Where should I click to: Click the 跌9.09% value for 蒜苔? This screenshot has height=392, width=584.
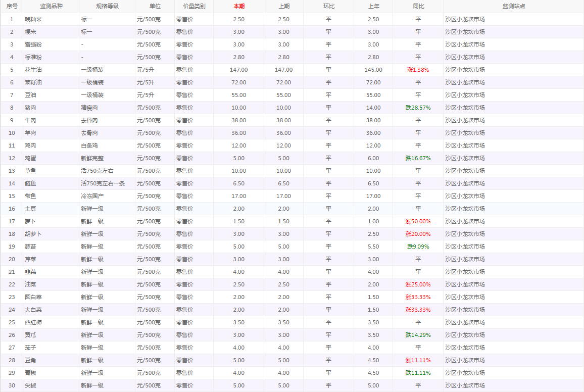(x=418, y=247)
